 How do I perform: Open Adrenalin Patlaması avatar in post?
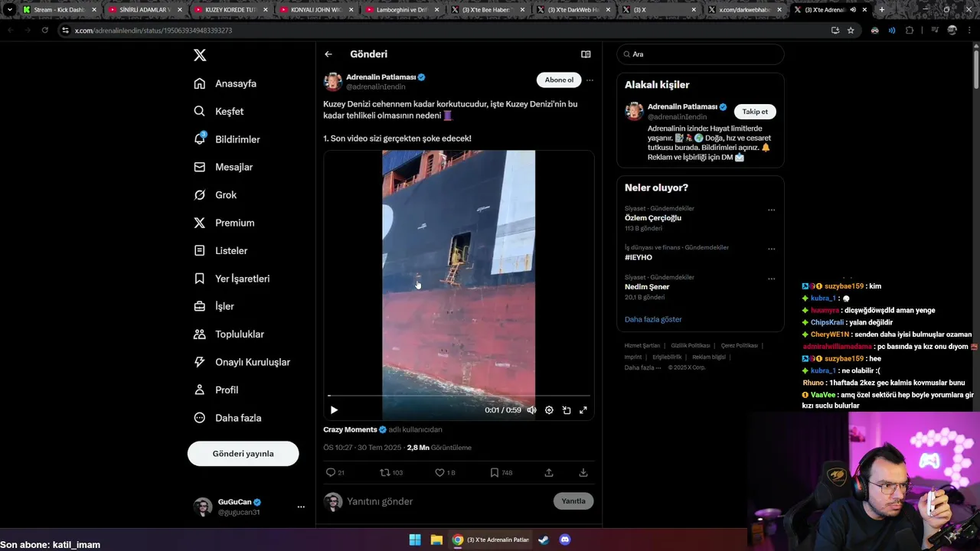(x=333, y=82)
